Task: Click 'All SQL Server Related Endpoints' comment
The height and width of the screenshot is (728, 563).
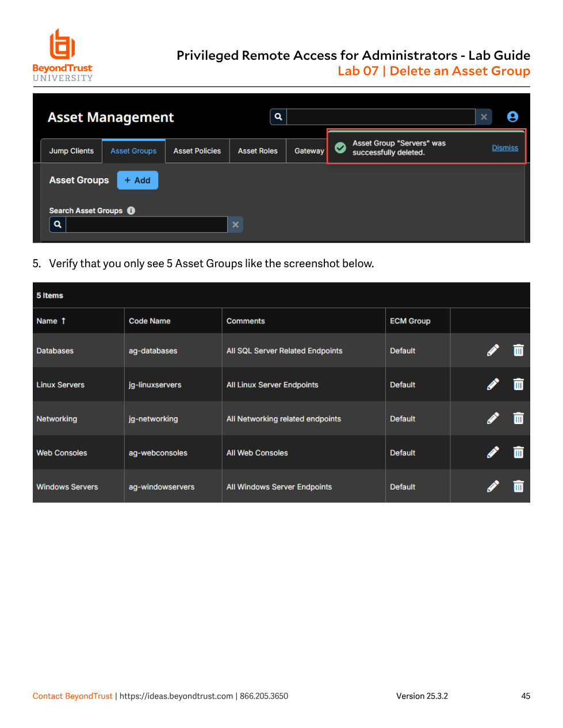Action: click(284, 350)
